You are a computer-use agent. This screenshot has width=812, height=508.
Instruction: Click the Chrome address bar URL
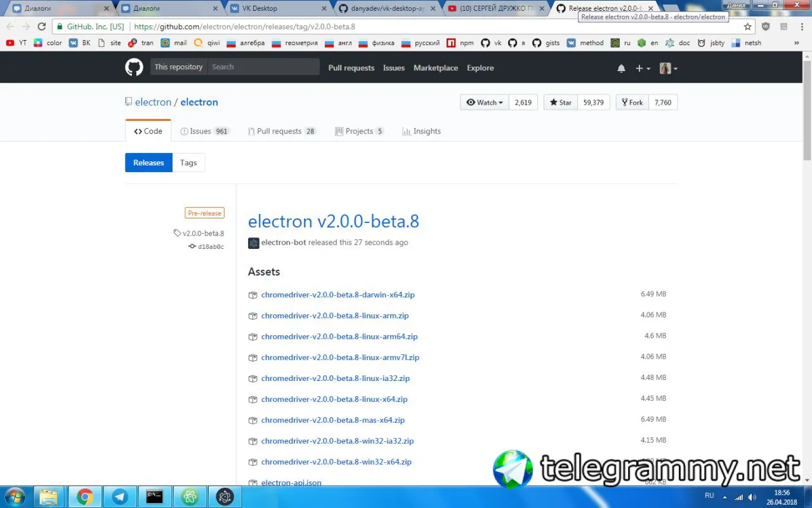pos(244,27)
